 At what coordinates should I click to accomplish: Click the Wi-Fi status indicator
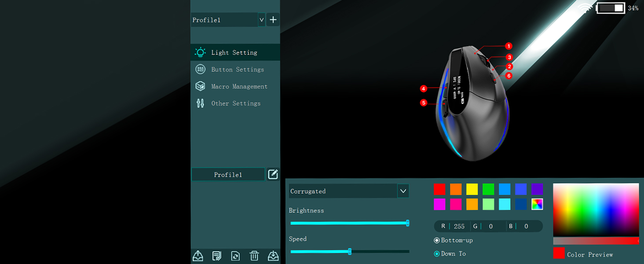(585, 8)
